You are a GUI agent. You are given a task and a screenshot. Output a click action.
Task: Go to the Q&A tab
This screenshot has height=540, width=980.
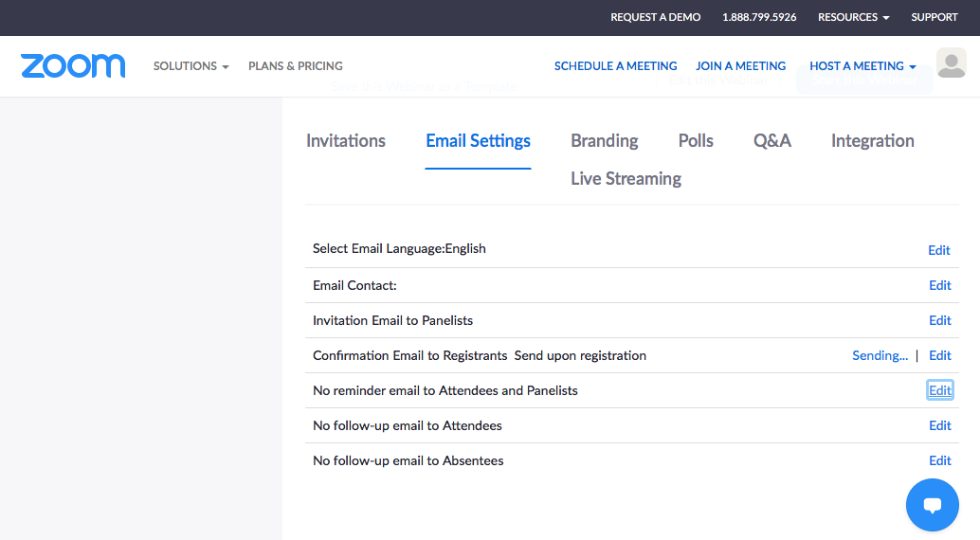[771, 141]
